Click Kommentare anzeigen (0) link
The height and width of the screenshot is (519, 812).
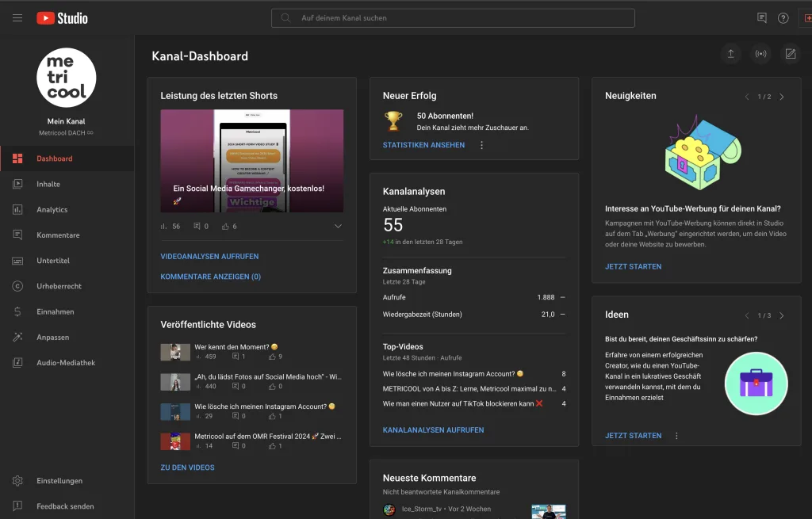[x=211, y=277]
